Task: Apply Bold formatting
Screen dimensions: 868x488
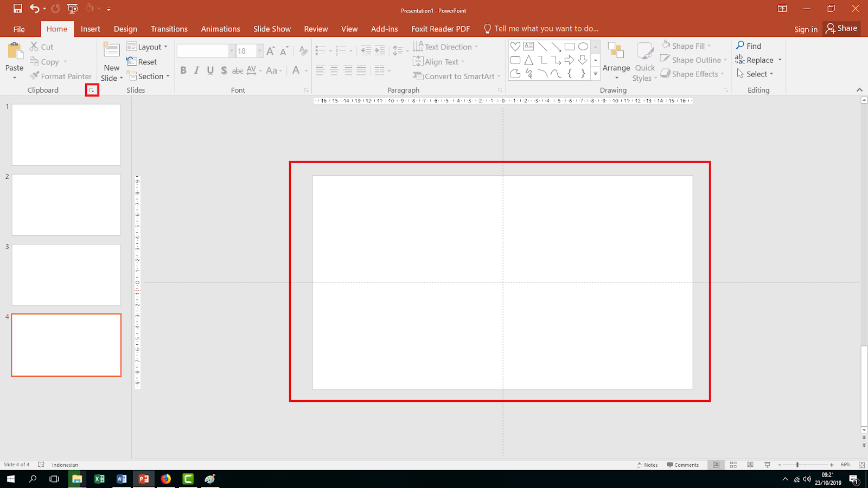Action: click(x=183, y=70)
